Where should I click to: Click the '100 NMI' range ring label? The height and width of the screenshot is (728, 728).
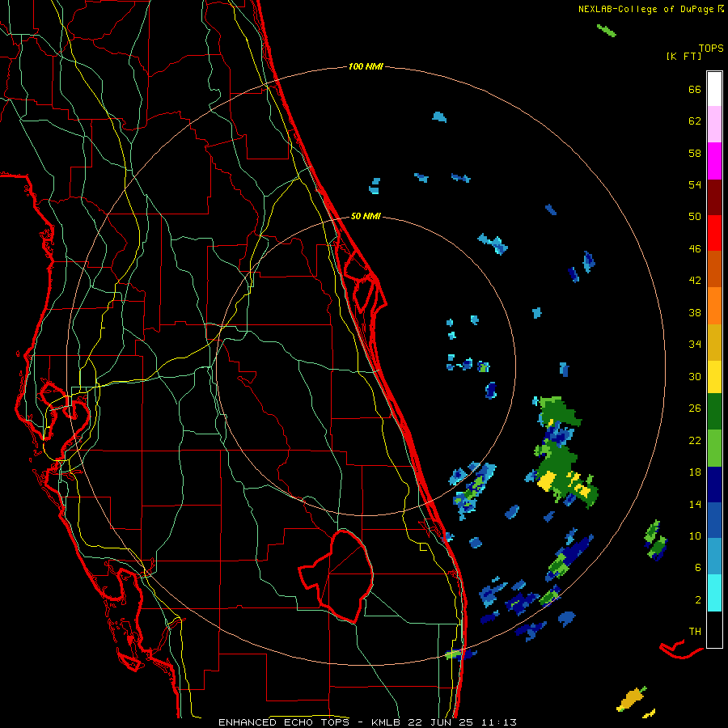coord(366,66)
